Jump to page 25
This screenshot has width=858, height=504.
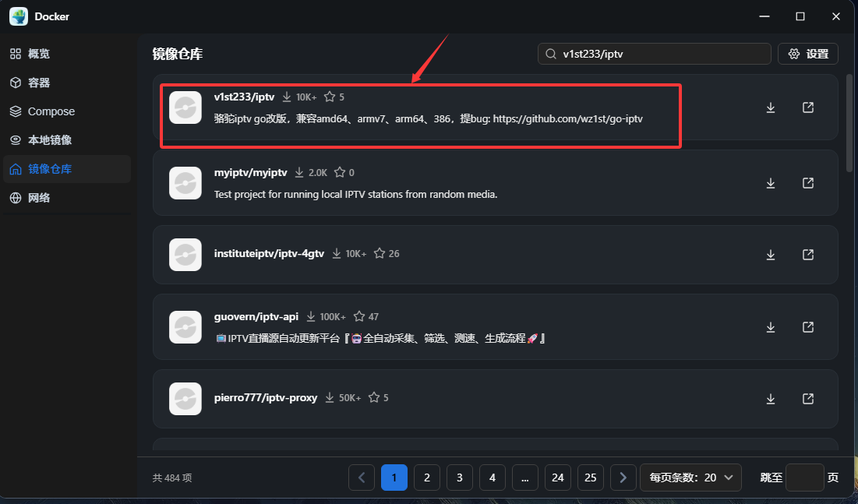coord(591,478)
